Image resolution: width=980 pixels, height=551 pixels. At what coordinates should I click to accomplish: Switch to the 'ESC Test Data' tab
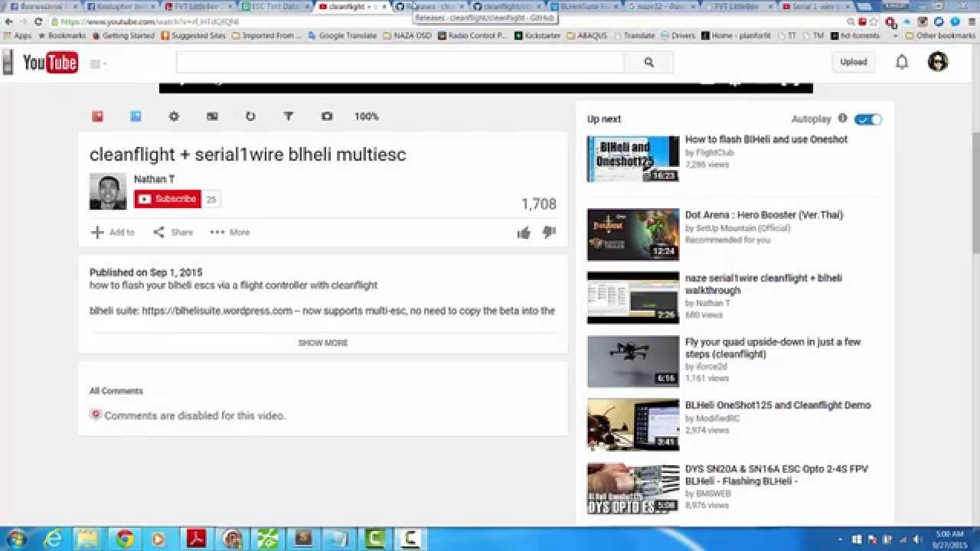[274, 6]
